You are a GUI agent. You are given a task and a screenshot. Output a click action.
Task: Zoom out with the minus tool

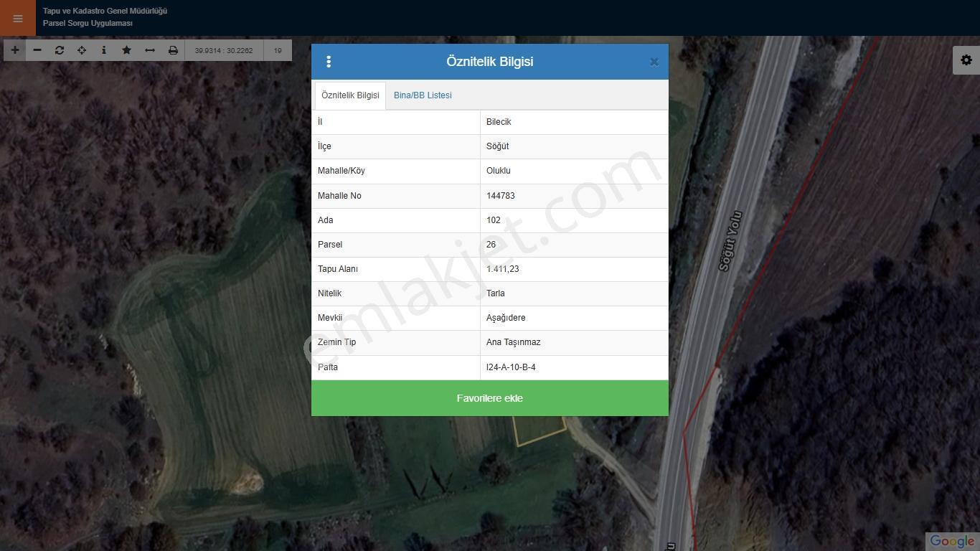tap(37, 50)
